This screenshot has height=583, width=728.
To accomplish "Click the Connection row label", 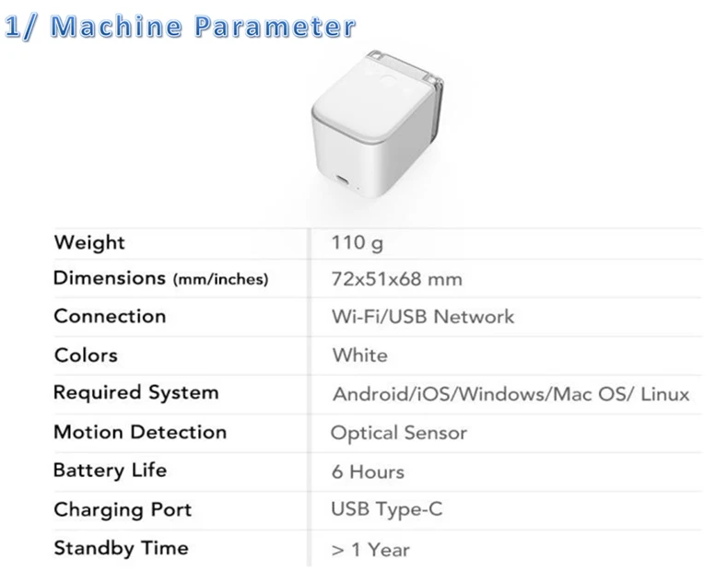I will tap(110, 317).
